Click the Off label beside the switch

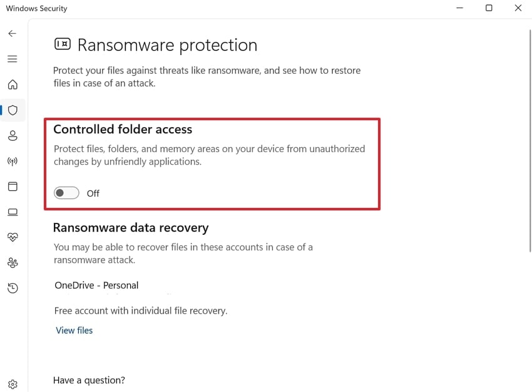(93, 193)
